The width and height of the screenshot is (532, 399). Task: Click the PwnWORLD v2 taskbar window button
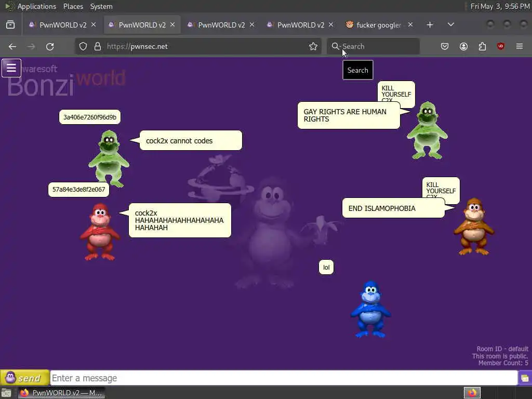coord(61,393)
